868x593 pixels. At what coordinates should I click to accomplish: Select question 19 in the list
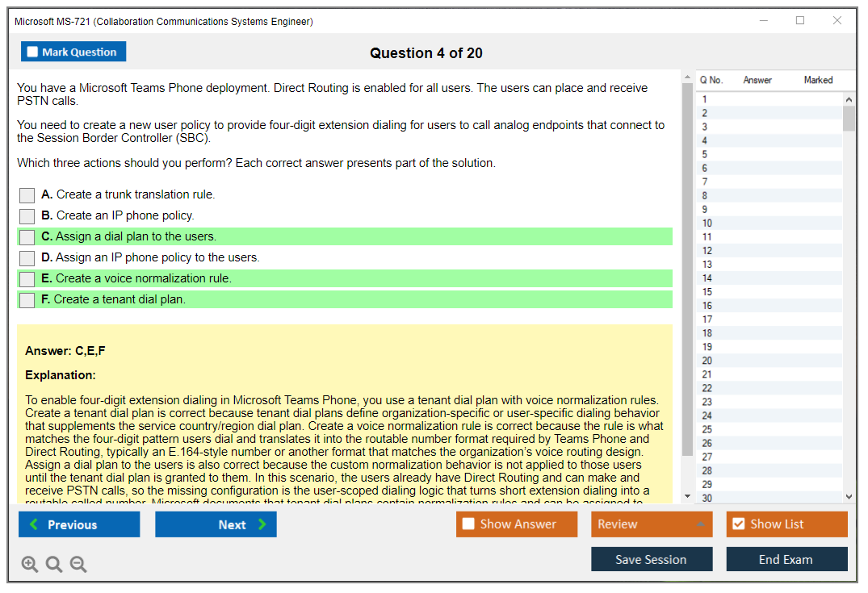pos(769,348)
